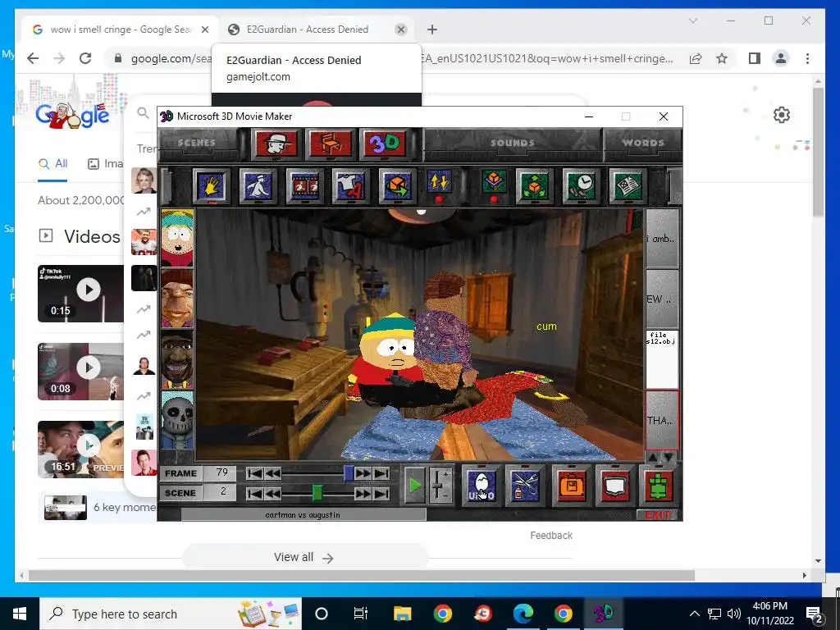Open the orange portfolio bag icon
The width and height of the screenshot is (840, 630).
point(571,486)
